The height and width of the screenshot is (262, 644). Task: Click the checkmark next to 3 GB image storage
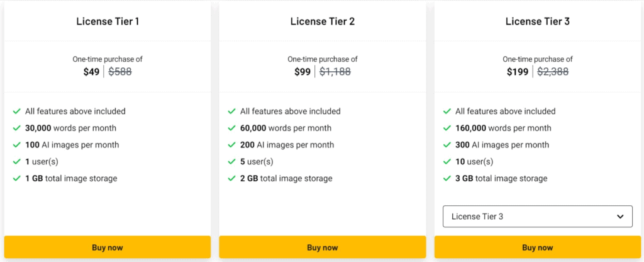point(447,178)
